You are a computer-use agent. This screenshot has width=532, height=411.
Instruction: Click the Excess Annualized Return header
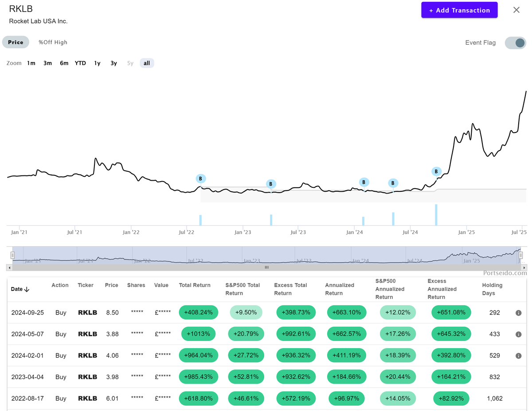(442, 289)
